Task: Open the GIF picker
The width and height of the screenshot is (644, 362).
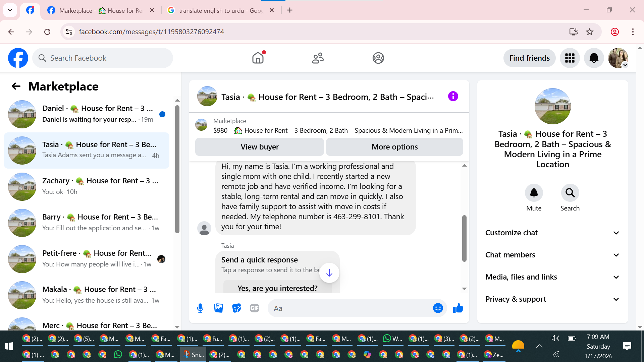Action: (x=255, y=308)
